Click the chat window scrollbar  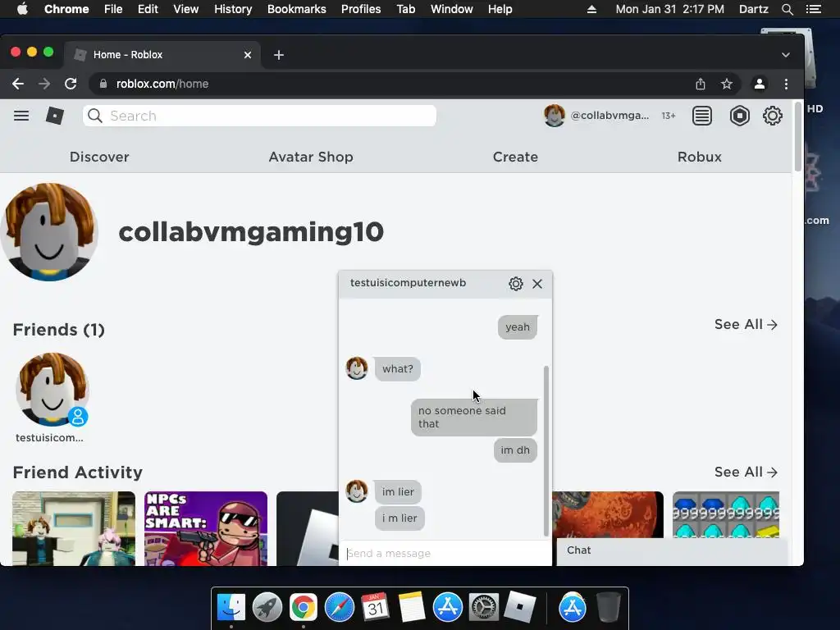coord(546,451)
